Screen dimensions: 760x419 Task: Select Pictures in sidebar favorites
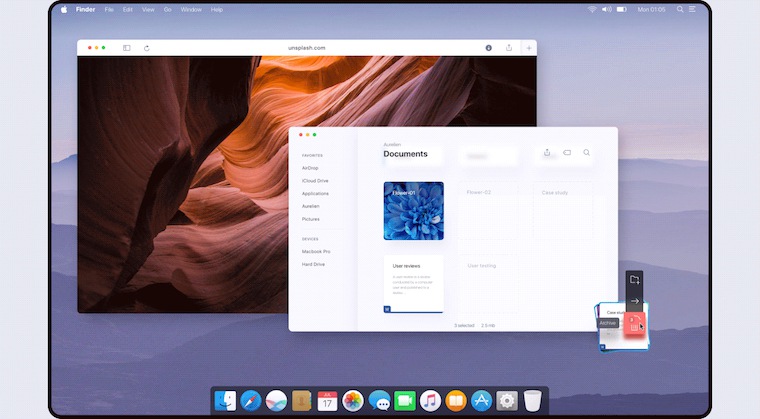pos(311,219)
